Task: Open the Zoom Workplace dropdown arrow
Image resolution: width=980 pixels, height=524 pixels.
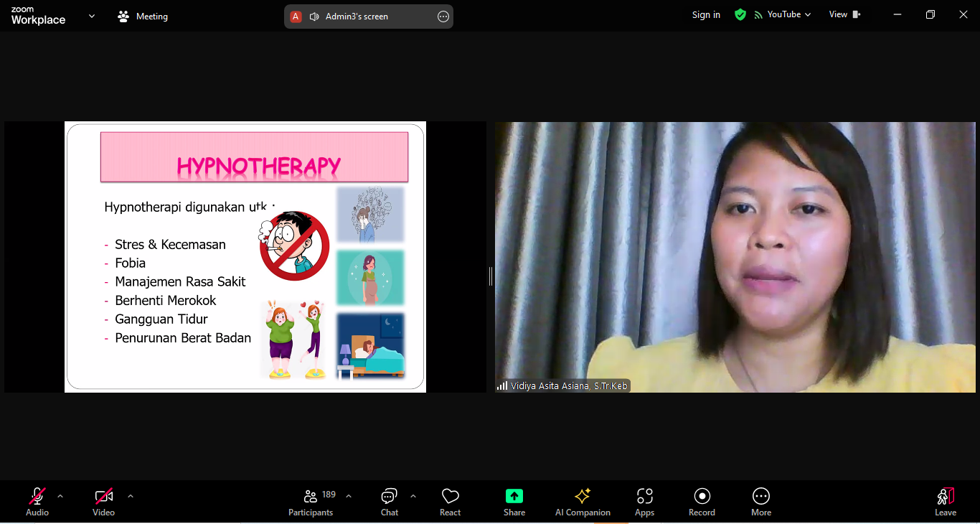Action: [92, 16]
